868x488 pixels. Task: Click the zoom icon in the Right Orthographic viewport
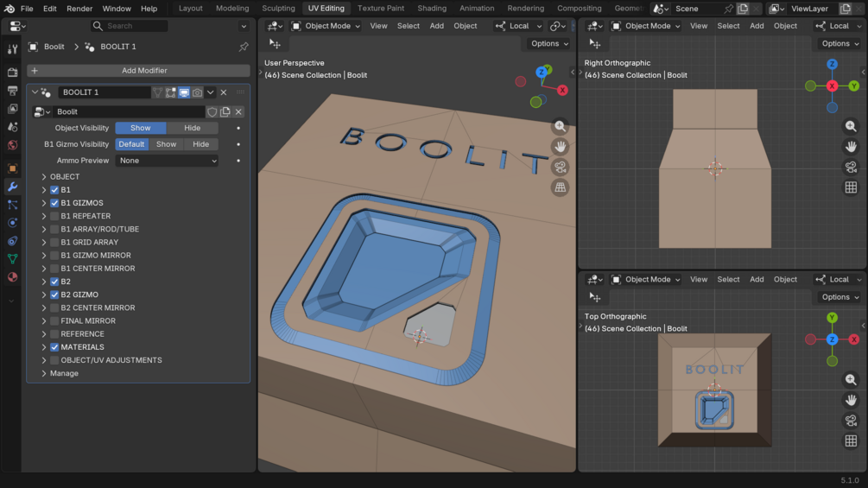851,126
